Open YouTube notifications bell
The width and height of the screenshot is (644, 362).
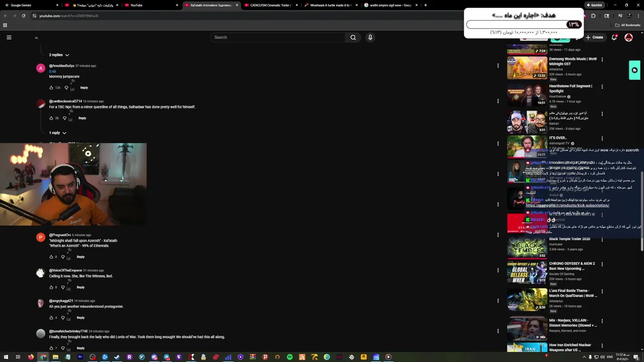(x=614, y=37)
